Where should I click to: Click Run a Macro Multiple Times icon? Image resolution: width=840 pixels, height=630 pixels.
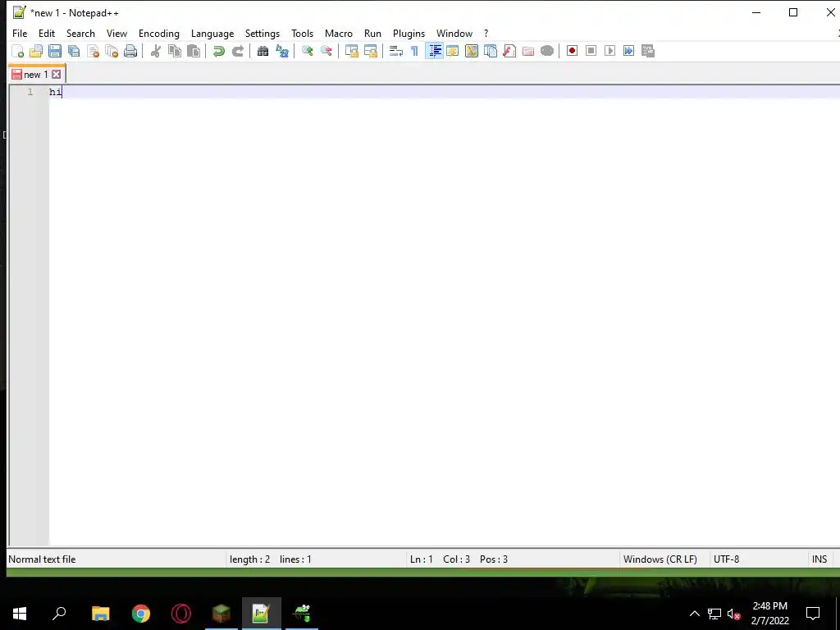tap(628, 51)
